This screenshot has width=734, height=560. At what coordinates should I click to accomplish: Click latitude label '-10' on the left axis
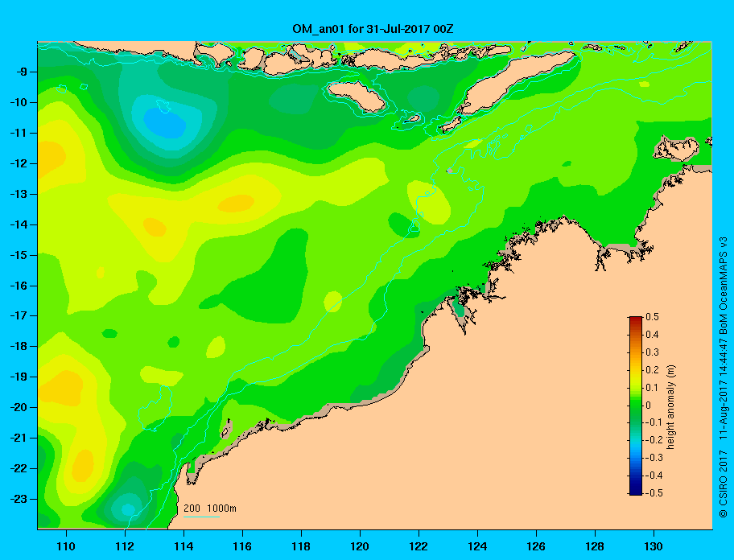click(x=19, y=102)
